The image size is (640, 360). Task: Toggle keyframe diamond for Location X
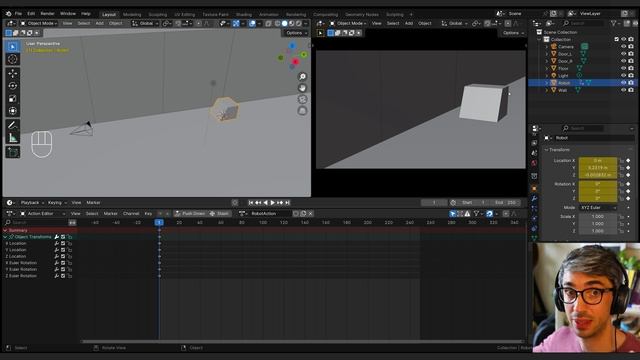[628, 160]
